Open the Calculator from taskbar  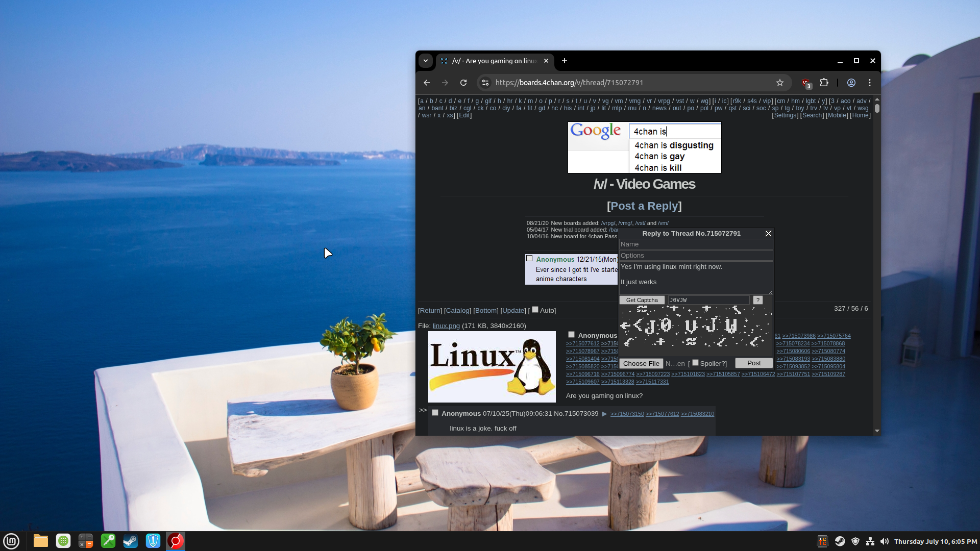point(86,541)
